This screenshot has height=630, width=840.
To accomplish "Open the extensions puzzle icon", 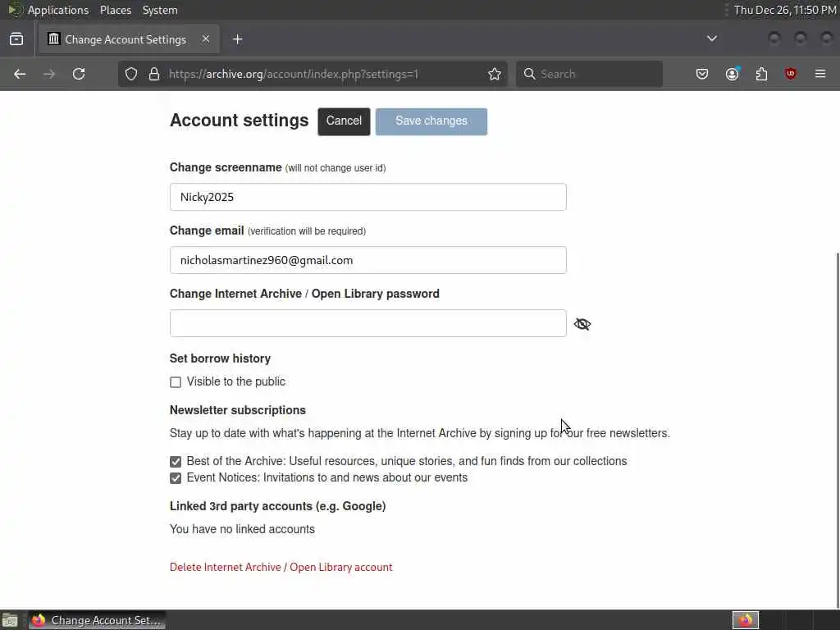I will click(761, 74).
